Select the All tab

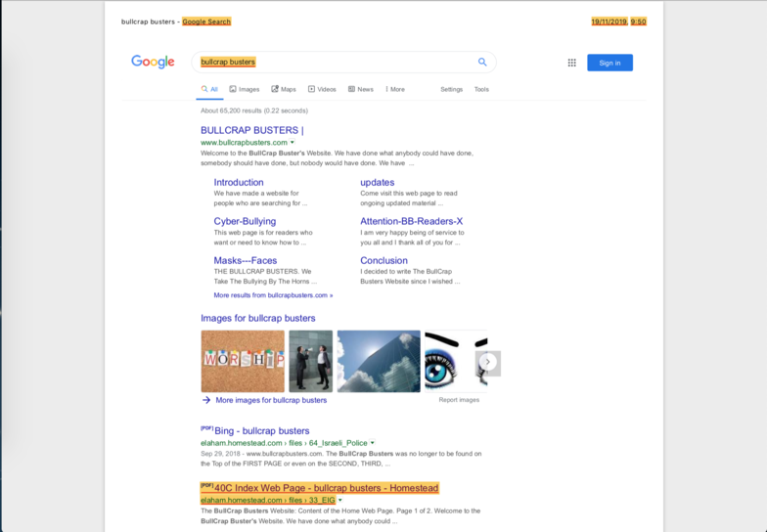209,90
